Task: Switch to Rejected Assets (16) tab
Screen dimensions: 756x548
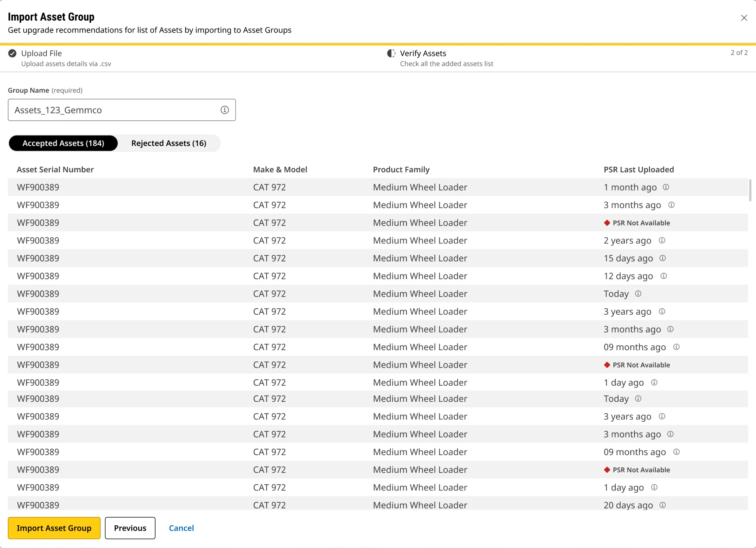Action: click(x=169, y=143)
